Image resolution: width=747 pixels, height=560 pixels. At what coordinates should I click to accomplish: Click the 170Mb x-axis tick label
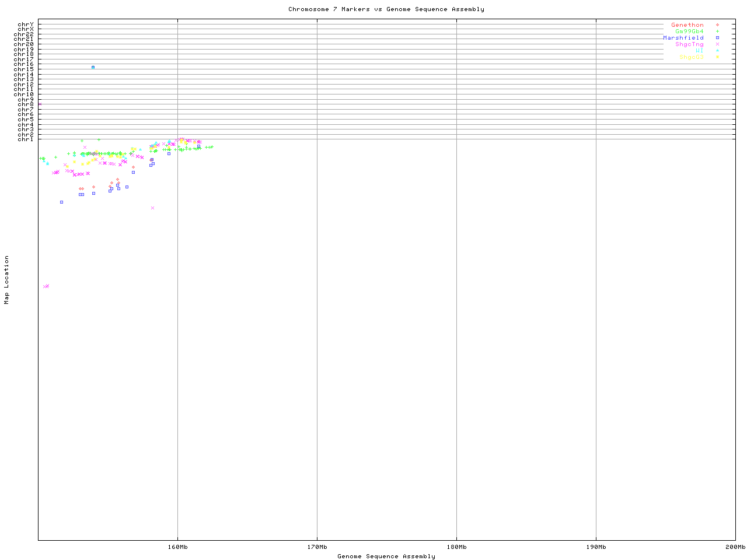click(x=317, y=547)
